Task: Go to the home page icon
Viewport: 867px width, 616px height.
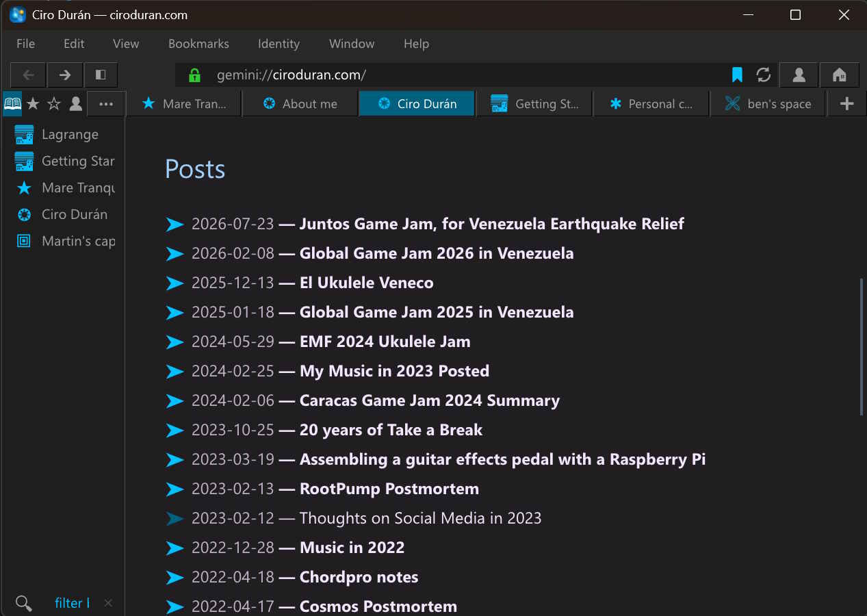Action: [840, 75]
